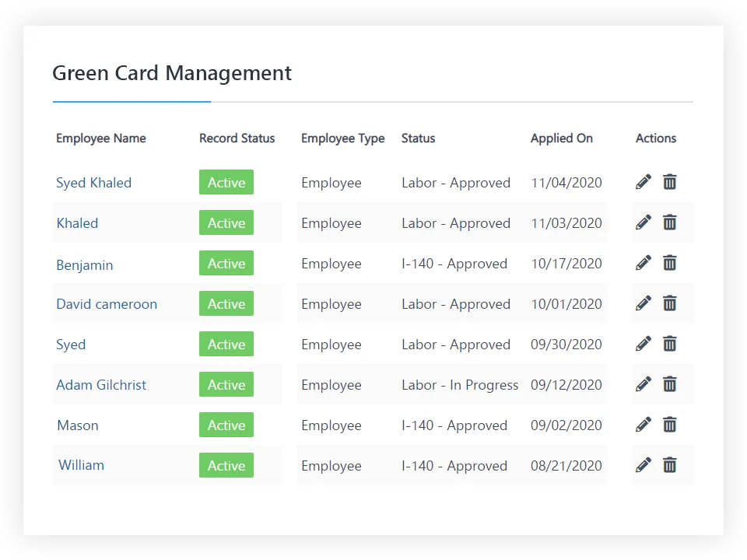Click pencil icon in William's row
The image size is (747, 560).
click(x=644, y=465)
